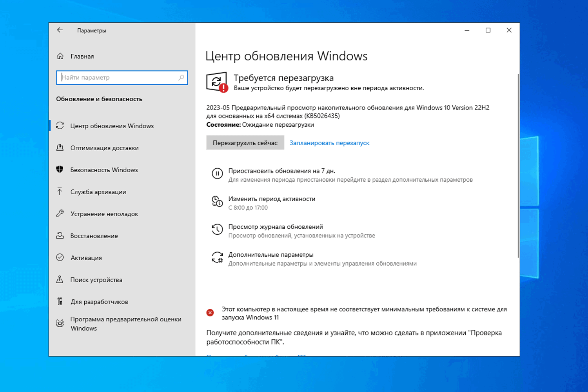The image size is (588, 392).
Task: Click the advanced options gear-sync icon
Action: click(217, 257)
